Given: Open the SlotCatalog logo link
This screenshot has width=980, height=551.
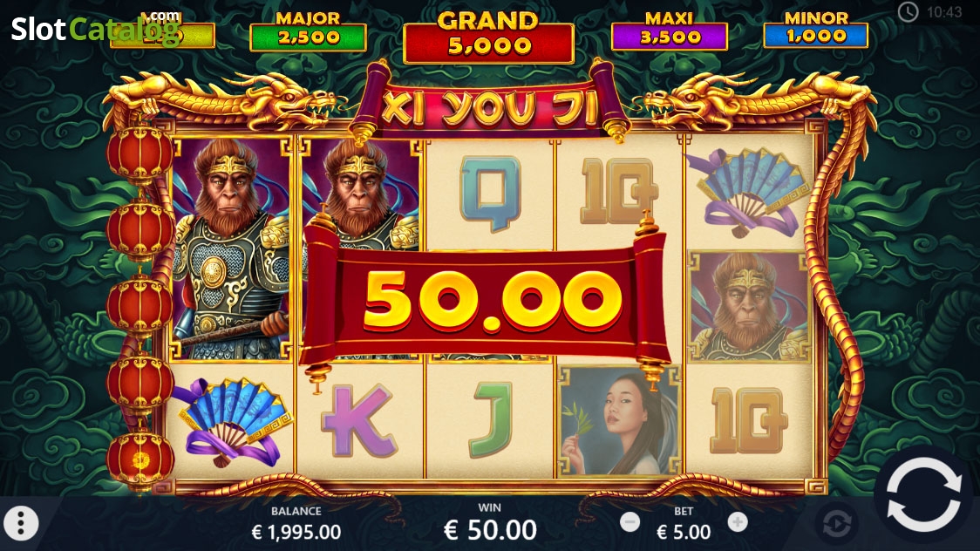Looking at the screenshot, I should [x=95, y=28].
